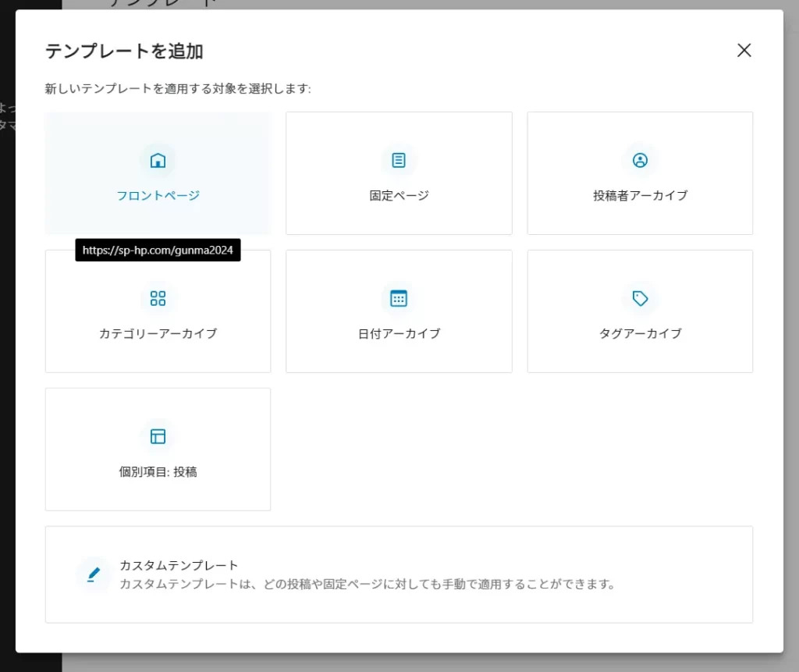Click the grid icon for カテゴリーアーカイブ
Screen dimensions: 799x672
[158, 298]
